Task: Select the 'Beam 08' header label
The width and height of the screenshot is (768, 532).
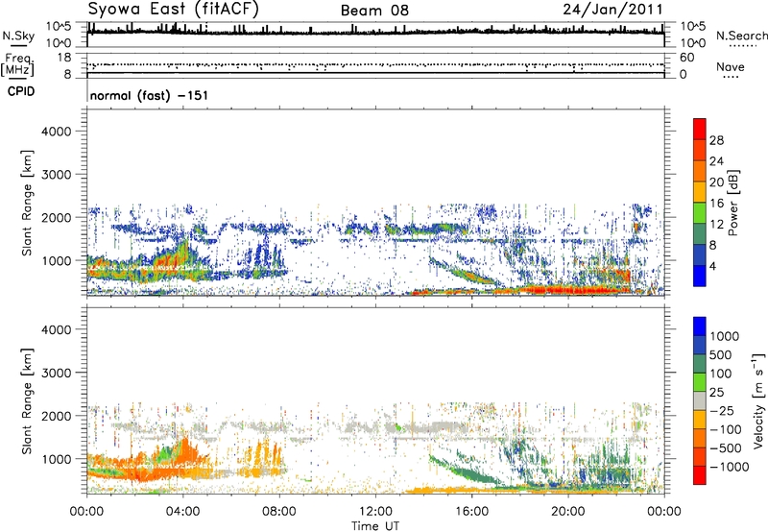Action: 374,11
